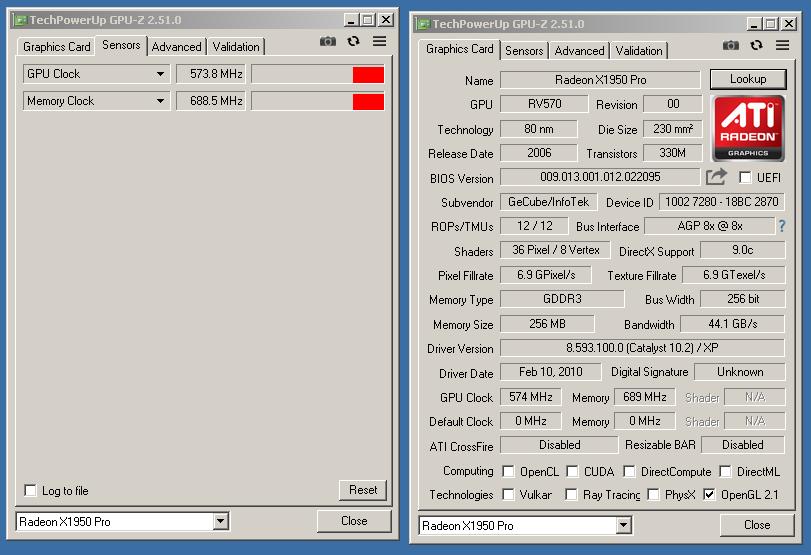The height and width of the screenshot is (555, 811).
Task: Click the GDDR3 memory type field
Action: point(562,299)
